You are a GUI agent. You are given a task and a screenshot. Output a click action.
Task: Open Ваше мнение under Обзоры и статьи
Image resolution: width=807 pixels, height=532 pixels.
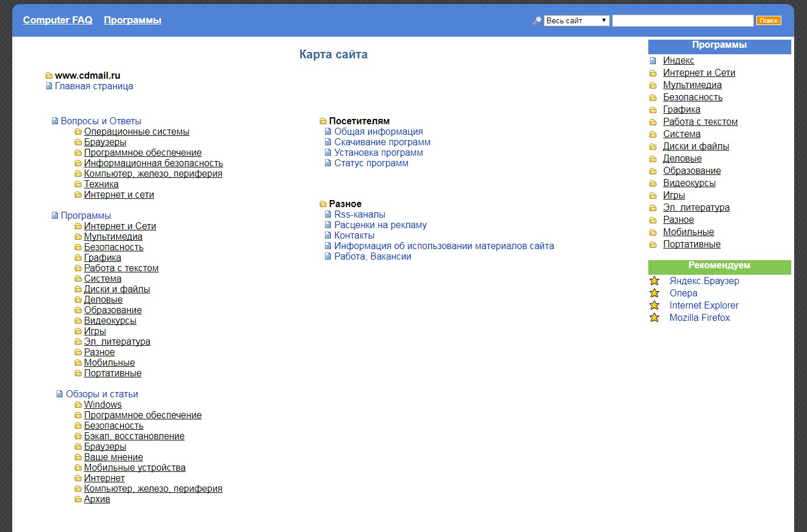click(113, 457)
